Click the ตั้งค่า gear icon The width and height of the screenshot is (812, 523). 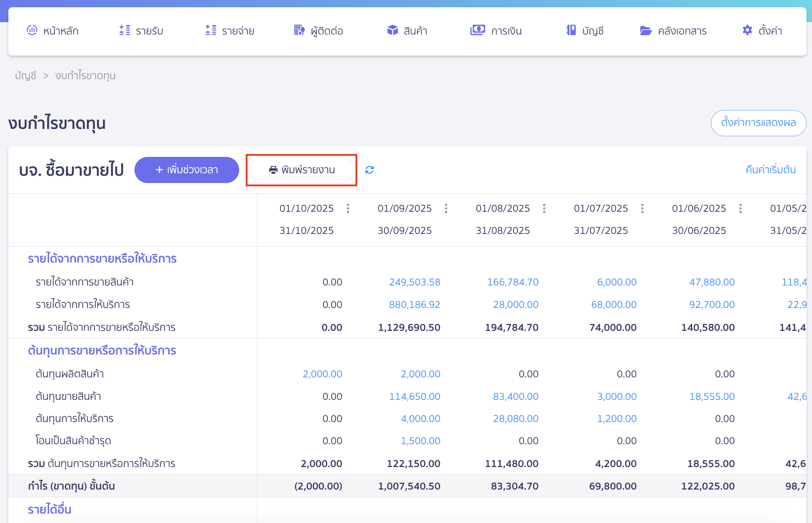(x=747, y=30)
